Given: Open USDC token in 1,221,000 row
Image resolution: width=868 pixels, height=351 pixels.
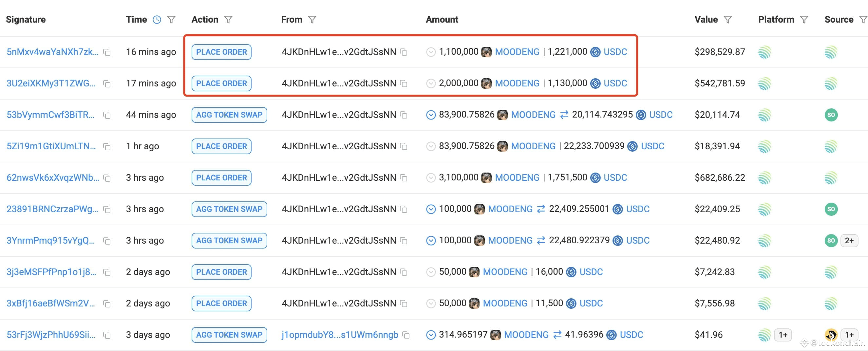Looking at the screenshot, I should (x=615, y=52).
